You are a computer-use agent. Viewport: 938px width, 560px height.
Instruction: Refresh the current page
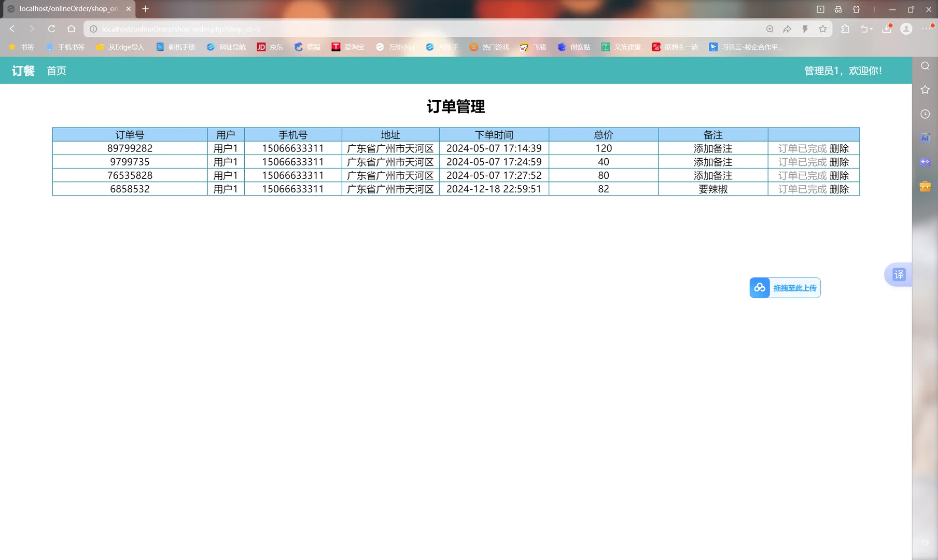[51, 29]
